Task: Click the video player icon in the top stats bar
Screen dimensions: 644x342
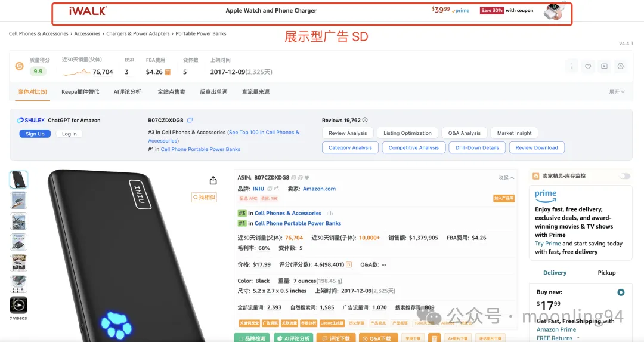Action: (604, 66)
